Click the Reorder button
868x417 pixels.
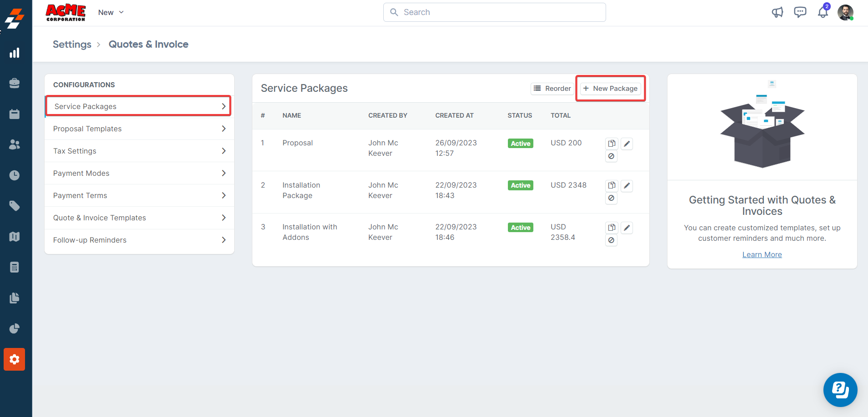tap(552, 89)
